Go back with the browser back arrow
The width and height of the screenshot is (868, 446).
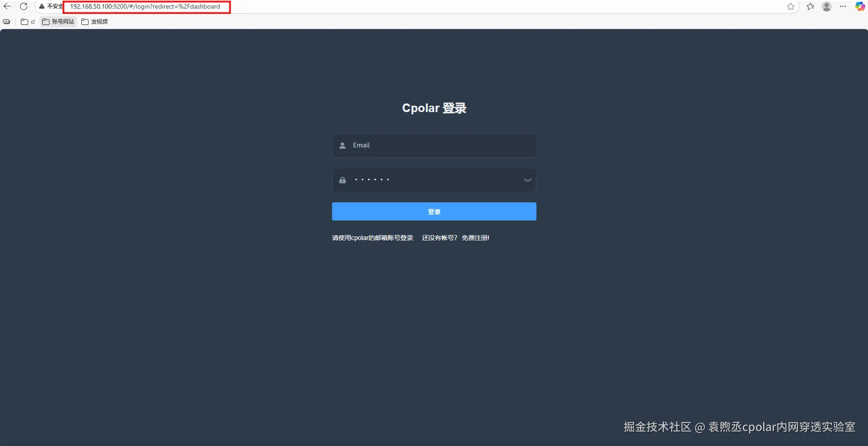click(7, 6)
